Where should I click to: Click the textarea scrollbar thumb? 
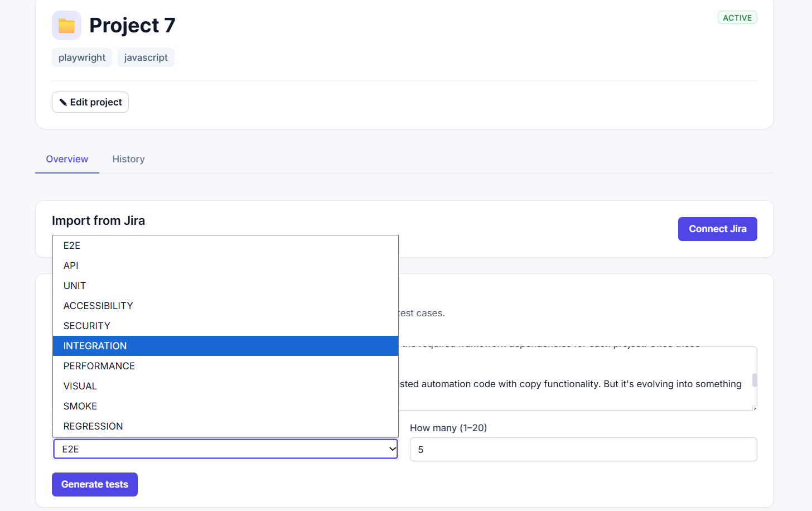pyautogui.click(x=755, y=380)
